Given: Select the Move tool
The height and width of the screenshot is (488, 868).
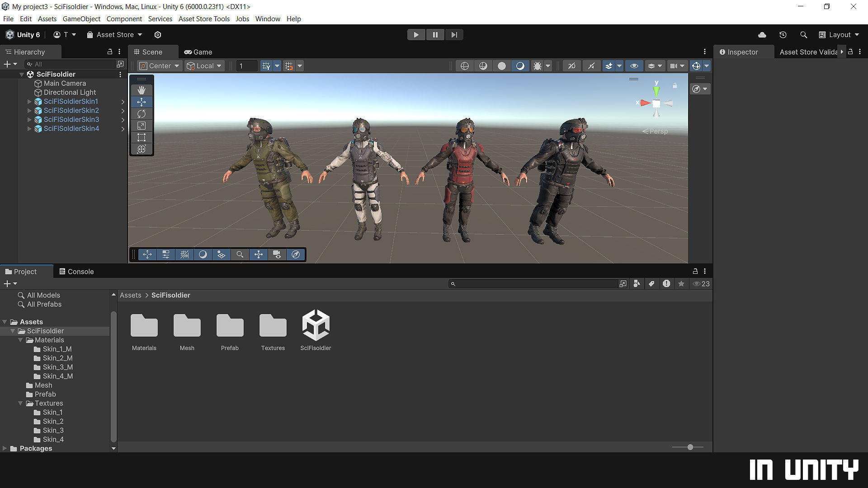Looking at the screenshot, I should point(142,102).
